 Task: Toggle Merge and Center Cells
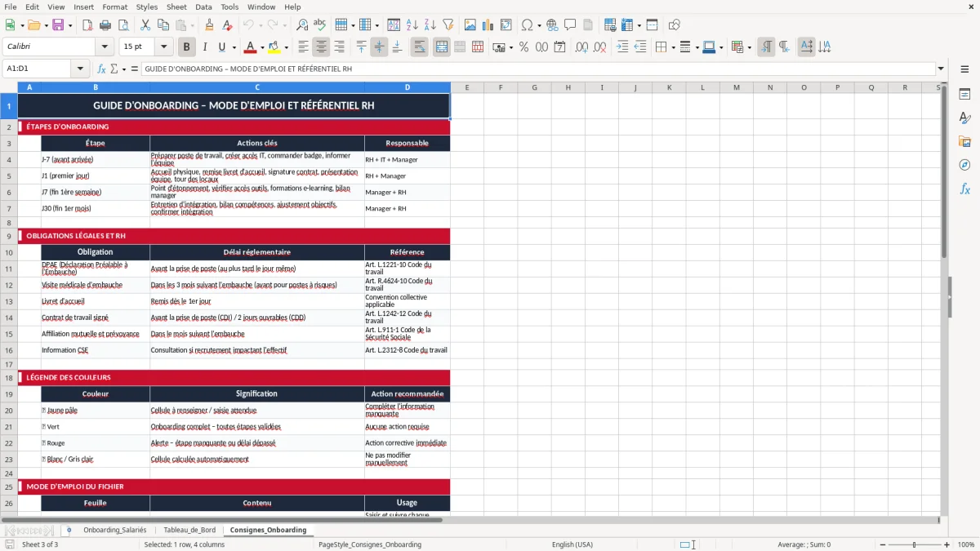click(x=442, y=47)
